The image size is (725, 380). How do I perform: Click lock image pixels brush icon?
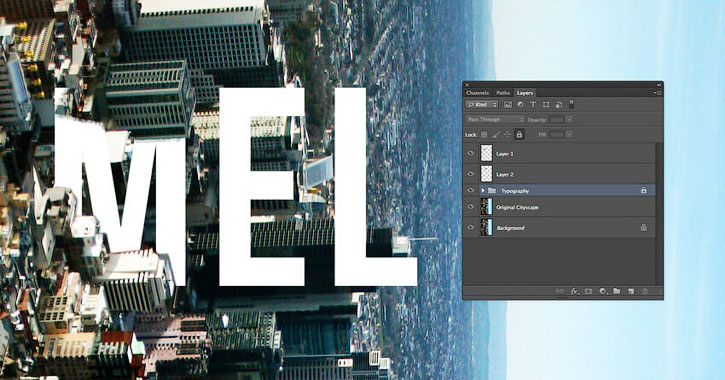click(496, 135)
